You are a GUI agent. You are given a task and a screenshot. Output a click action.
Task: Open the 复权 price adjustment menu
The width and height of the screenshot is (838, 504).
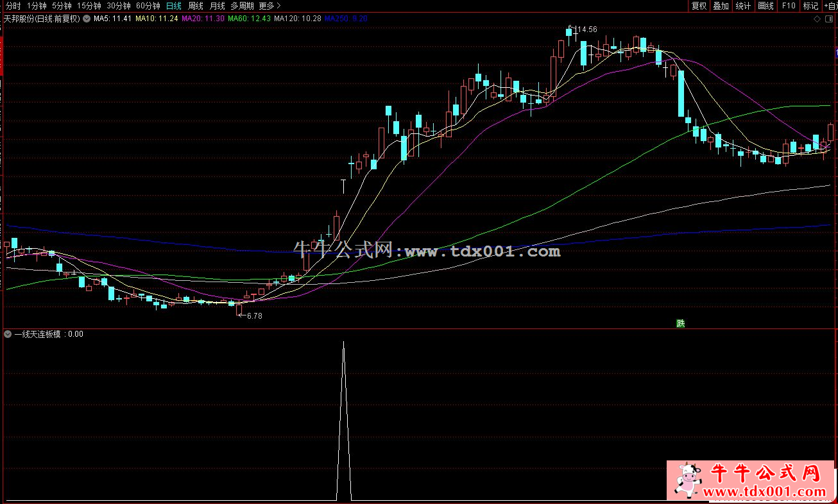(x=699, y=6)
